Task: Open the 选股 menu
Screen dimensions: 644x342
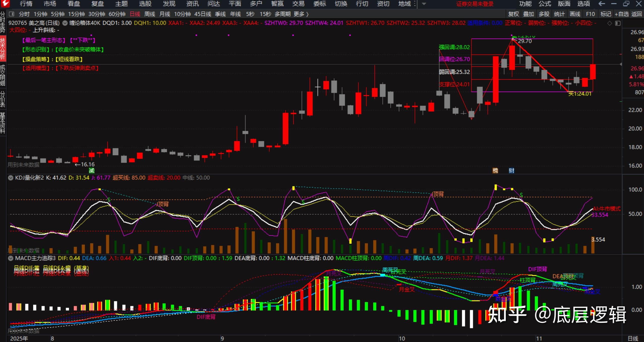Action: [x=145, y=4]
